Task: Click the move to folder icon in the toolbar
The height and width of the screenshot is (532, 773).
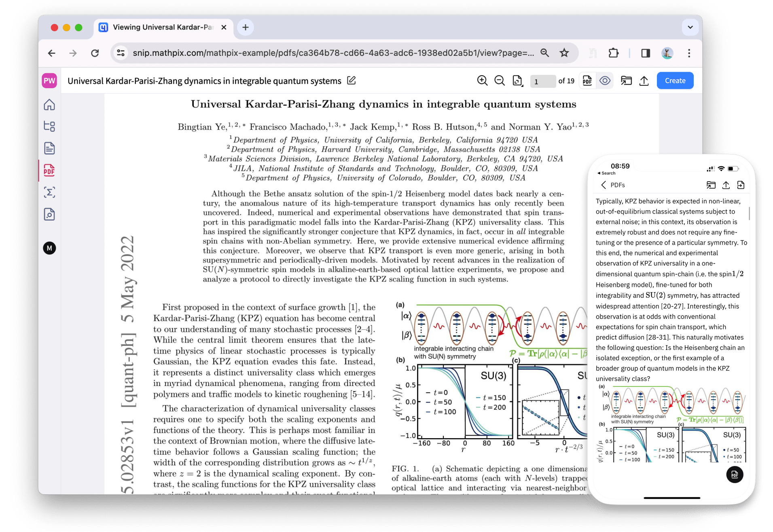Action: [x=626, y=81]
